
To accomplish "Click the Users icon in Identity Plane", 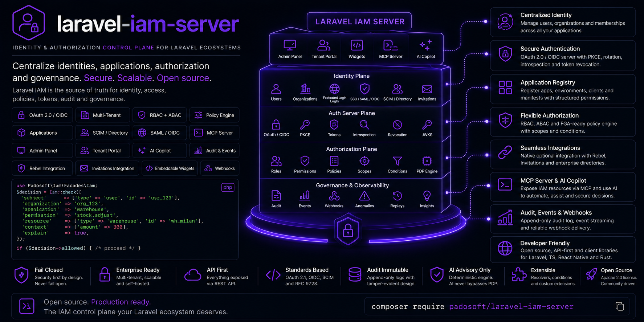I will coord(276,89).
